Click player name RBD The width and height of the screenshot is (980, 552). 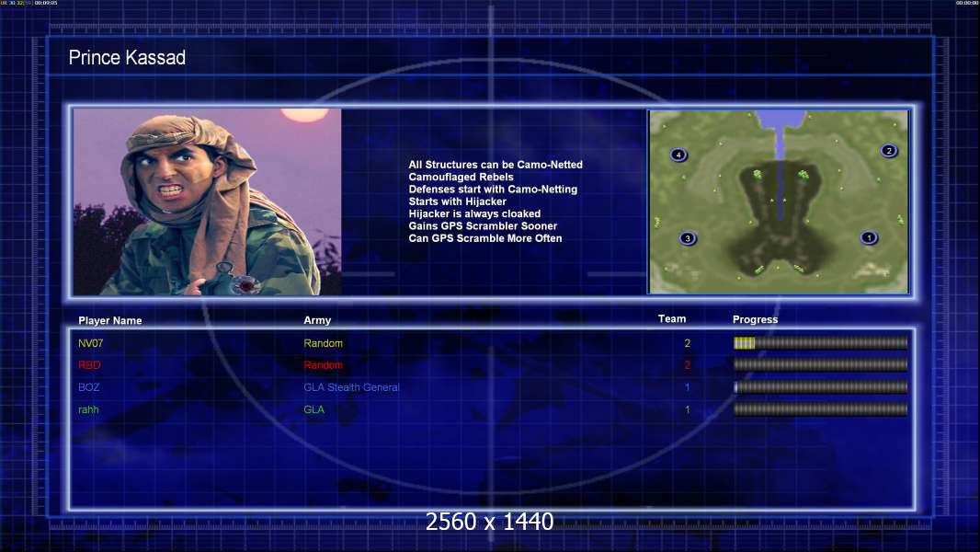click(x=89, y=365)
